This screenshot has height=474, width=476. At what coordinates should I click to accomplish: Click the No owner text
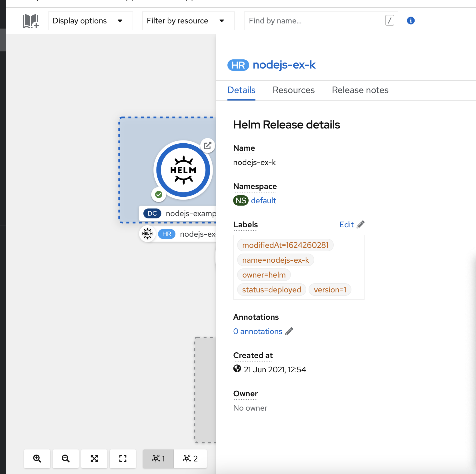pyautogui.click(x=250, y=408)
